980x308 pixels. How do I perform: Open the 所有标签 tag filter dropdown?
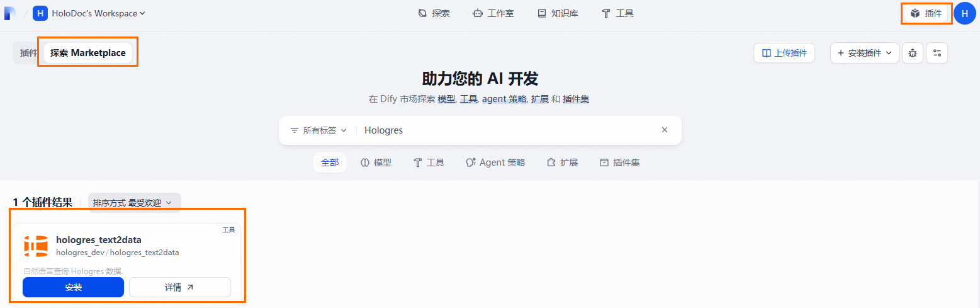pyautogui.click(x=318, y=130)
